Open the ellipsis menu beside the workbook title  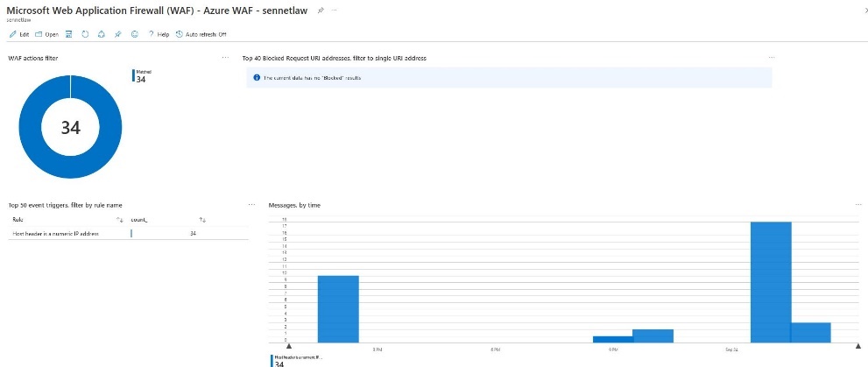coord(334,9)
